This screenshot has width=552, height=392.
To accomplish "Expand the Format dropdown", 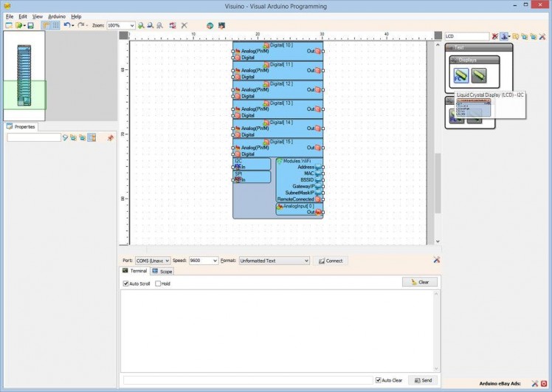I will pyautogui.click(x=274, y=261).
